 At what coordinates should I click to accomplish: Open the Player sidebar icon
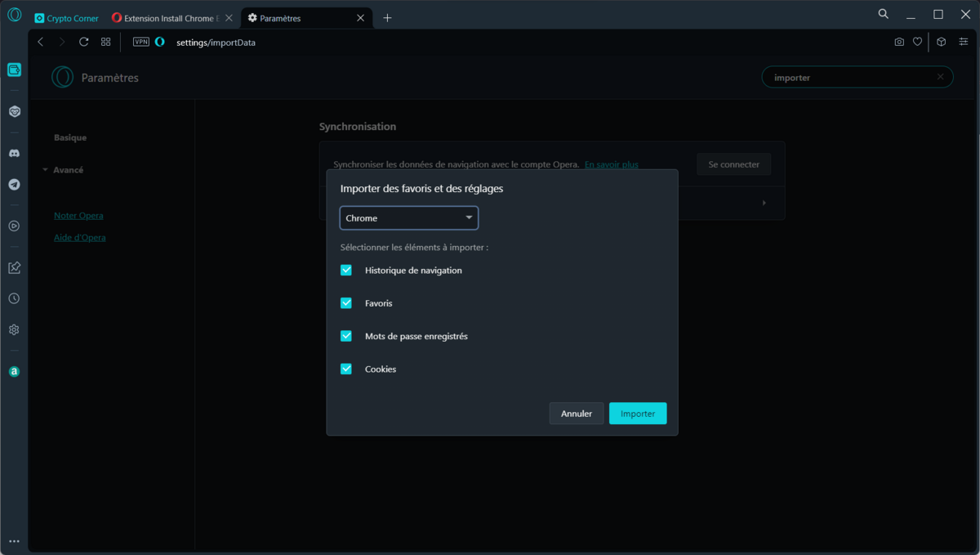14,226
